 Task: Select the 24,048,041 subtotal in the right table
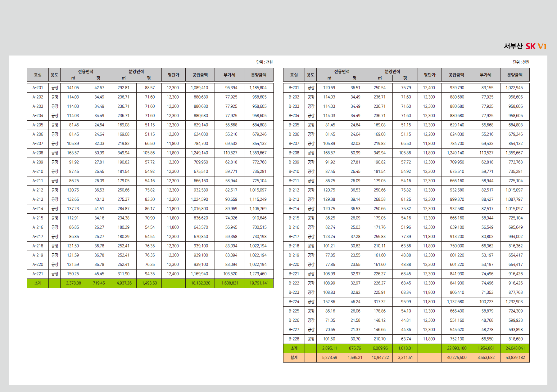tap(515, 348)
